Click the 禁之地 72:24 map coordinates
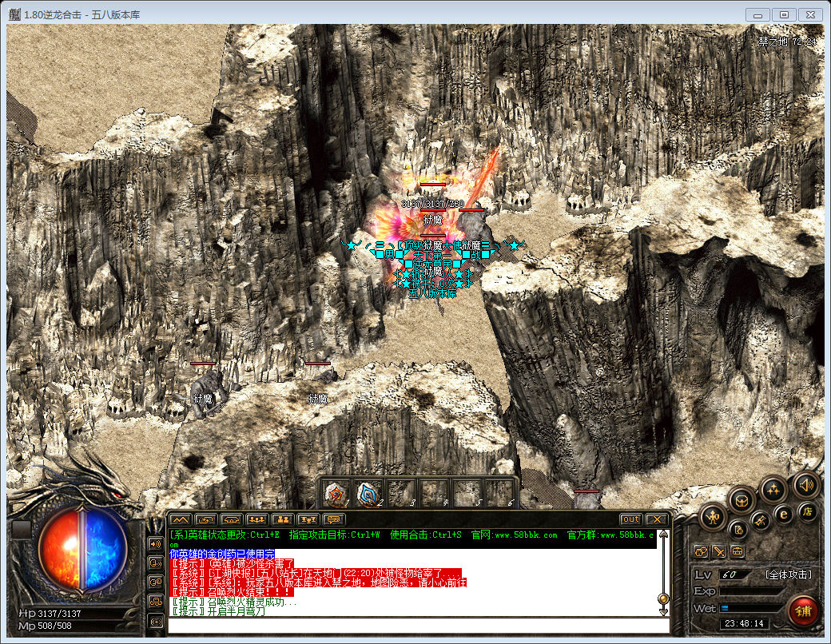This screenshot has width=831, height=644. [788, 42]
